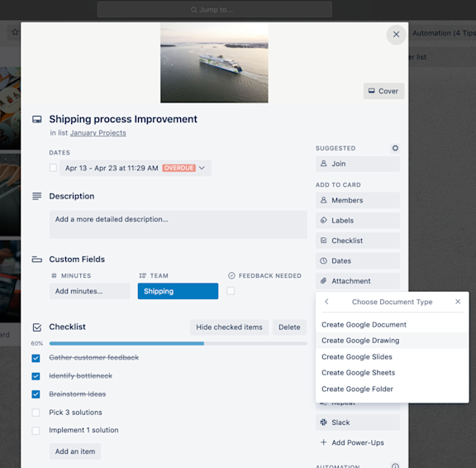Open the sidebar Dates button
Screen dimensions: 476x468
(x=358, y=261)
